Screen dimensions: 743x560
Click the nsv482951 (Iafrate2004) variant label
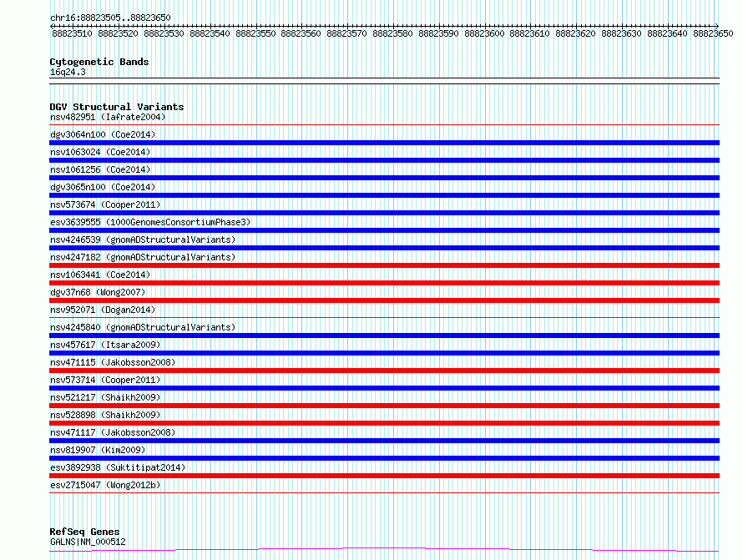point(108,117)
